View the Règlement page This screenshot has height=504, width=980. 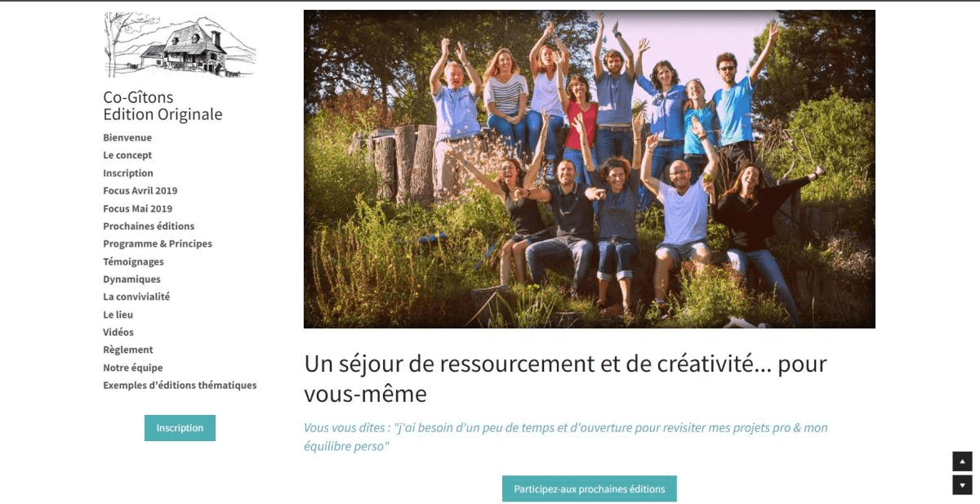point(128,350)
